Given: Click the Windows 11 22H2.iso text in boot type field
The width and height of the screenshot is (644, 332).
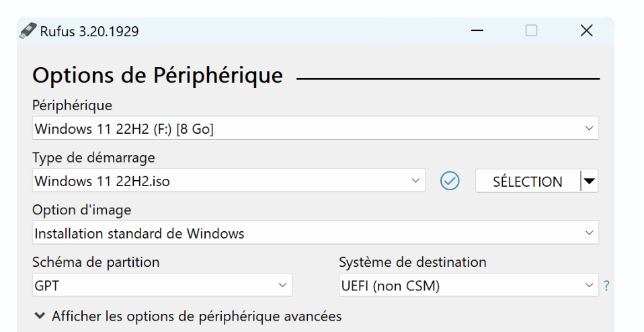Looking at the screenshot, I should coord(102,181).
